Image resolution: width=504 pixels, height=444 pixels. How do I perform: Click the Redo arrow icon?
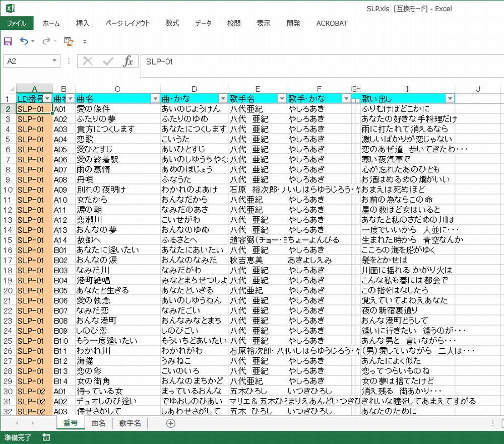[46, 41]
